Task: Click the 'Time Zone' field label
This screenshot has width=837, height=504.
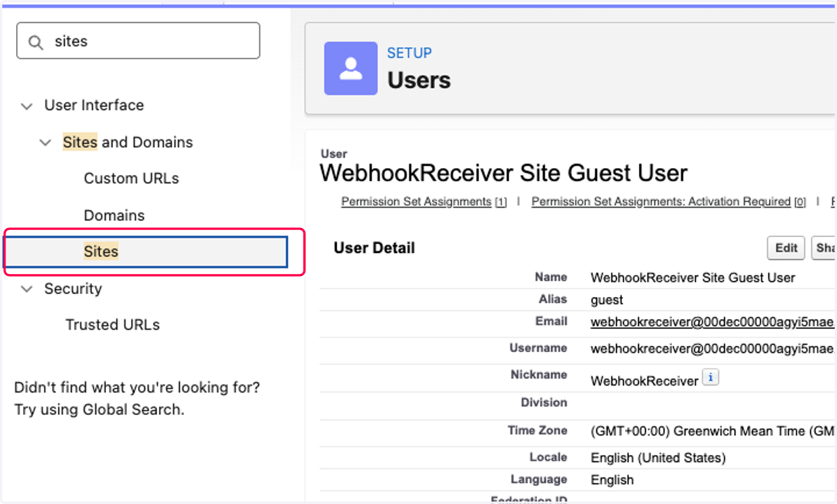Action: [538, 430]
